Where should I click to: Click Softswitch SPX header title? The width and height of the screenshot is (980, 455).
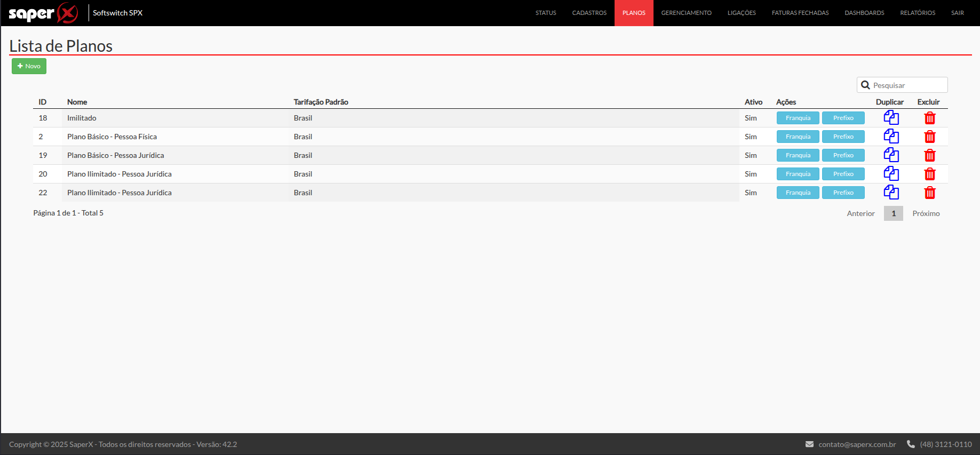pyautogui.click(x=117, y=13)
